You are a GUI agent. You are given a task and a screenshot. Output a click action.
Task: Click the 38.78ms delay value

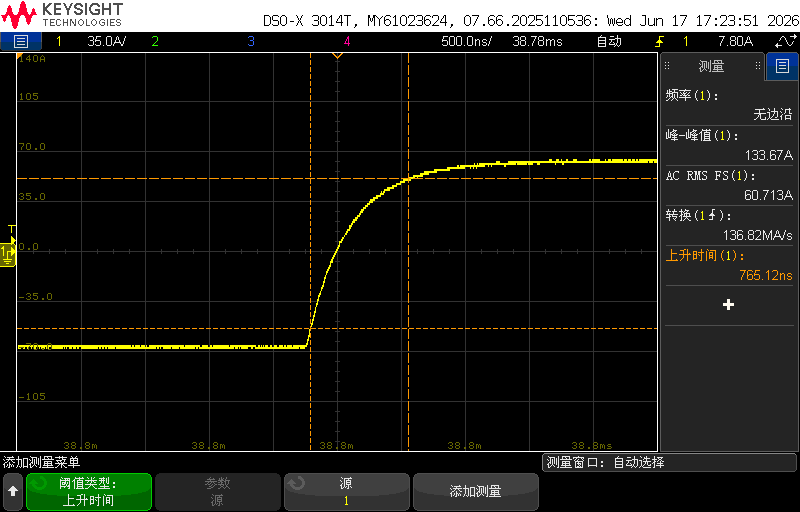(x=537, y=41)
